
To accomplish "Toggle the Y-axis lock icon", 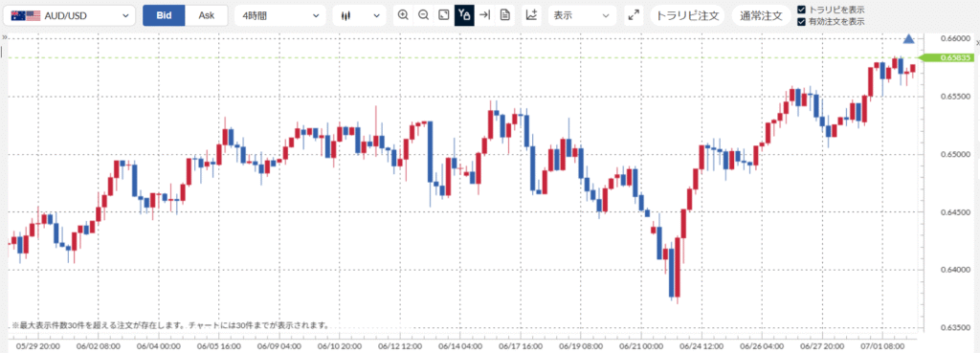I will [x=464, y=15].
